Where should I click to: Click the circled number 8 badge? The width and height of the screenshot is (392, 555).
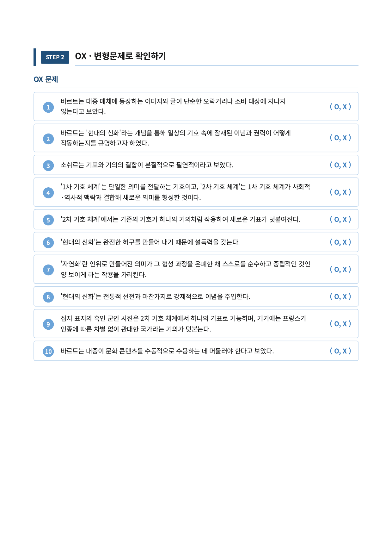click(x=48, y=297)
